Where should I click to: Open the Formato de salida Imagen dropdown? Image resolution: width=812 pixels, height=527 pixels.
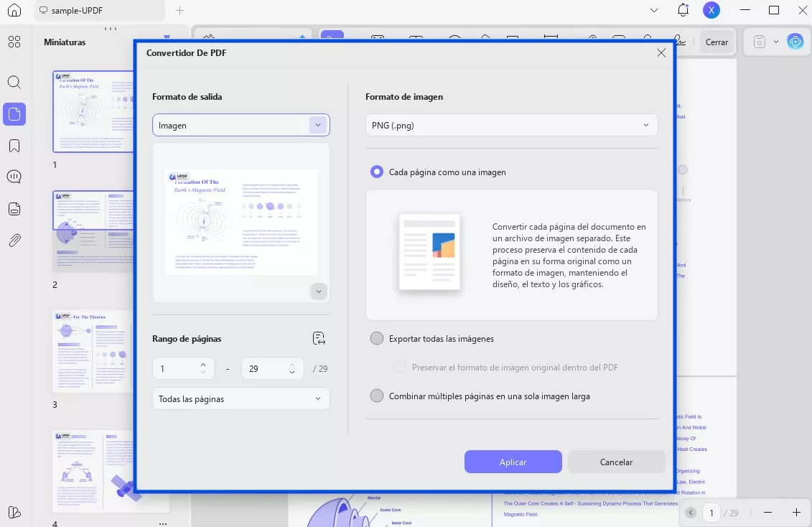(241, 125)
